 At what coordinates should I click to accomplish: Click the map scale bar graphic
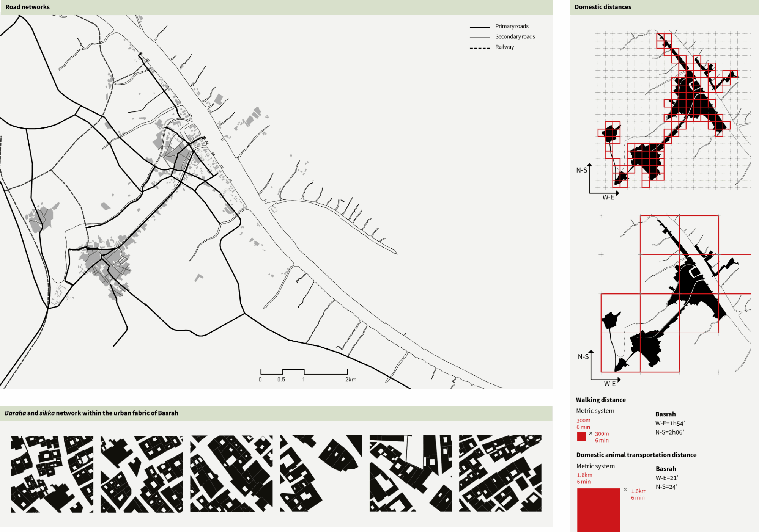304,372
